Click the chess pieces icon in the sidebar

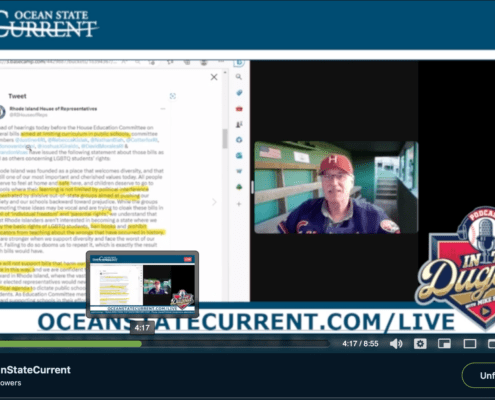point(239,124)
